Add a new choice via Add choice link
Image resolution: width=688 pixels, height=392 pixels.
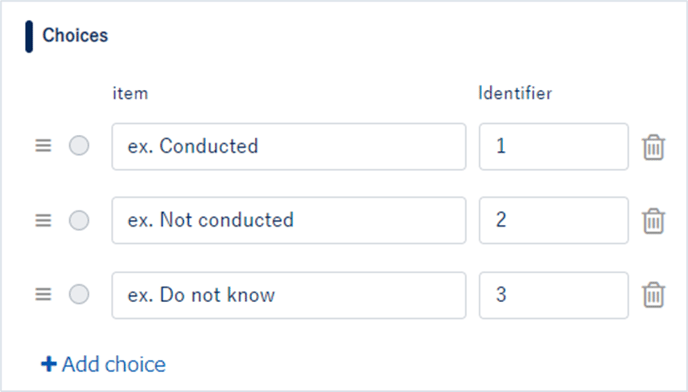[x=104, y=364]
